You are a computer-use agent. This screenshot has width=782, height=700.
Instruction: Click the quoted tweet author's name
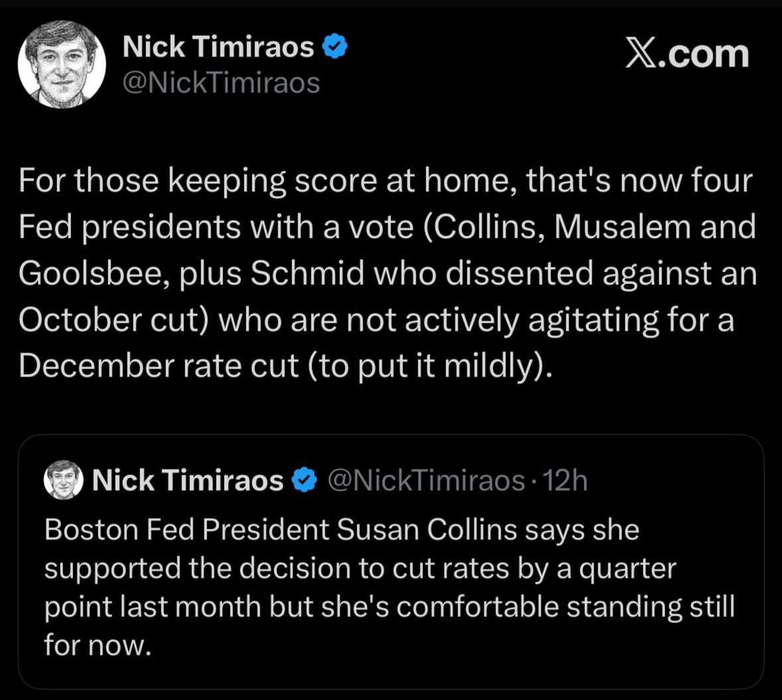(x=186, y=480)
